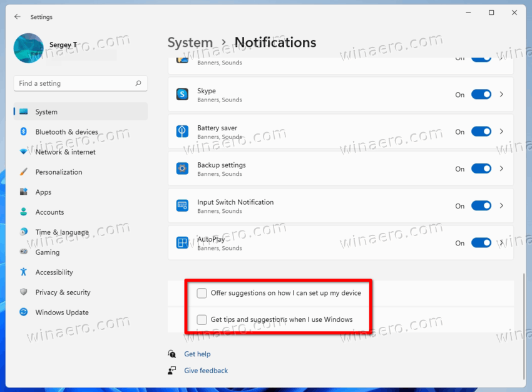The height and width of the screenshot is (392, 532).
Task: Click the Find a setting search box
Action: (80, 83)
